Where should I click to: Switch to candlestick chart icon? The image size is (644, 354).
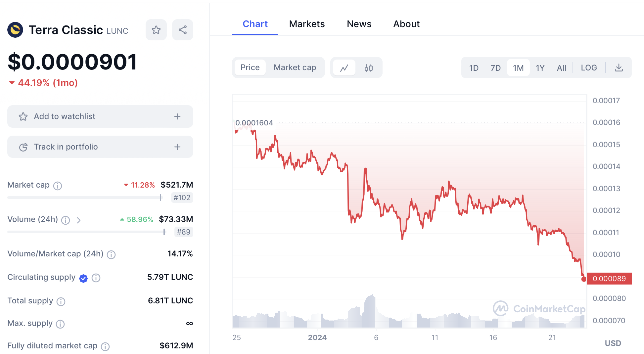click(369, 68)
